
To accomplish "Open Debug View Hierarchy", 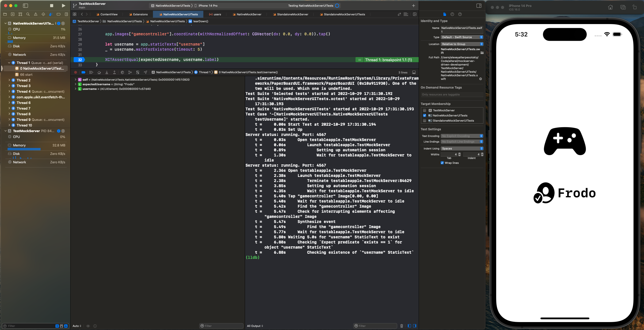I will coord(122,72).
